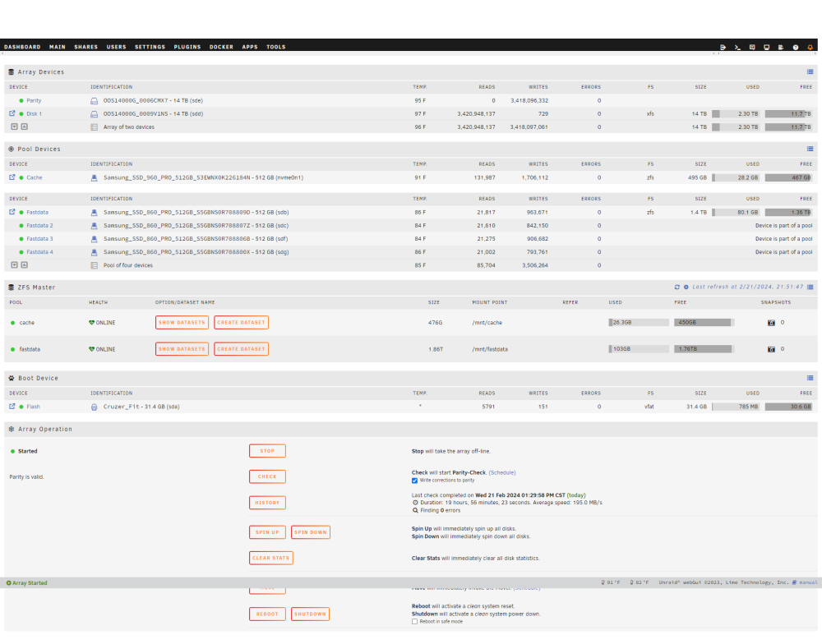This screenshot has height=644, width=822.
Task: Open the web terminal icon
Action: (737, 47)
